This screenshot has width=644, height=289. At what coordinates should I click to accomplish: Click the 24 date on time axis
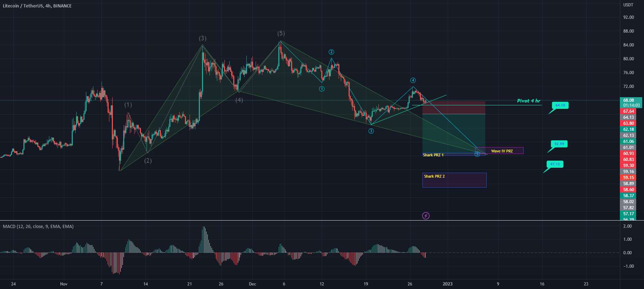tap(13, 284)
